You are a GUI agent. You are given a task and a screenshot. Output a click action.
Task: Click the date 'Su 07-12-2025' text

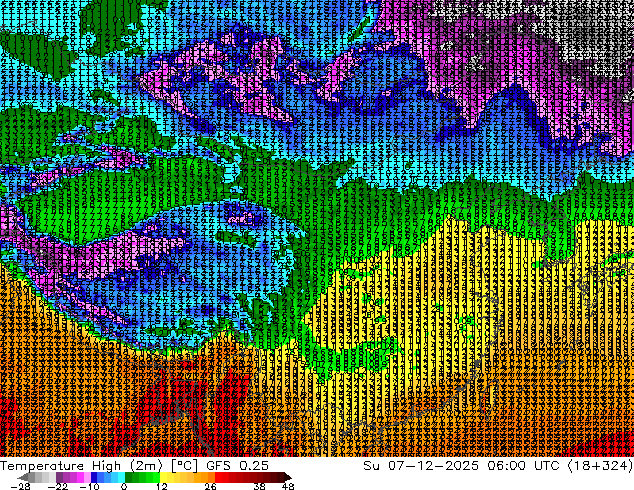pyautogui.click(x=421, y=465)
